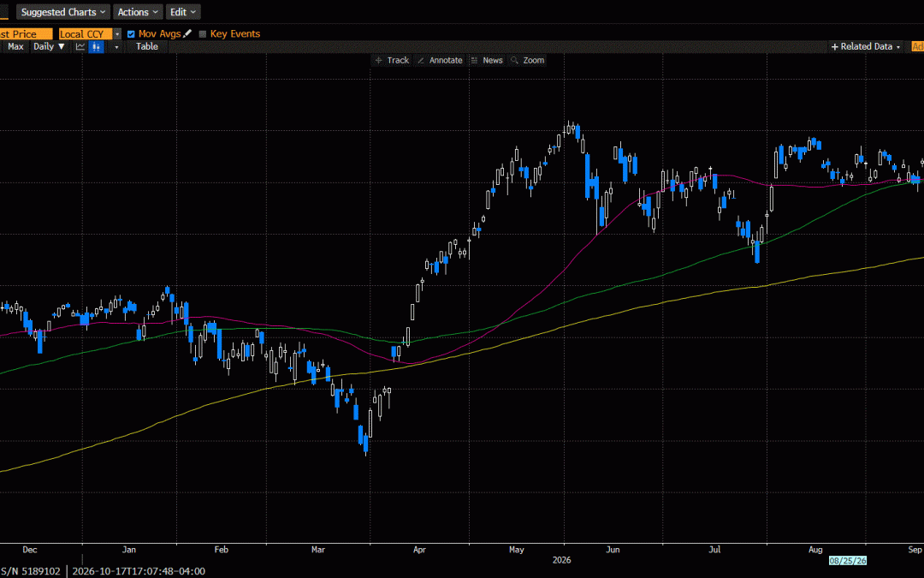
Task: Select the Max time range
Action: [16, 46]
